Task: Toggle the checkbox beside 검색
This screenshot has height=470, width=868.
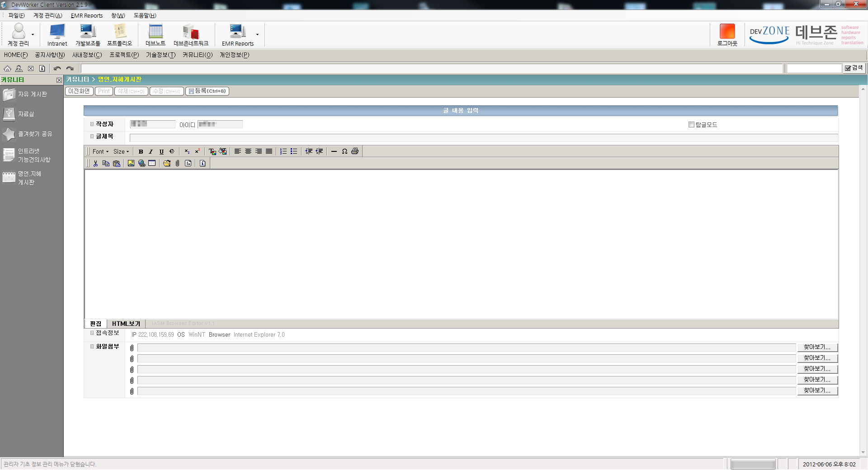Action: tap(848, 68)
